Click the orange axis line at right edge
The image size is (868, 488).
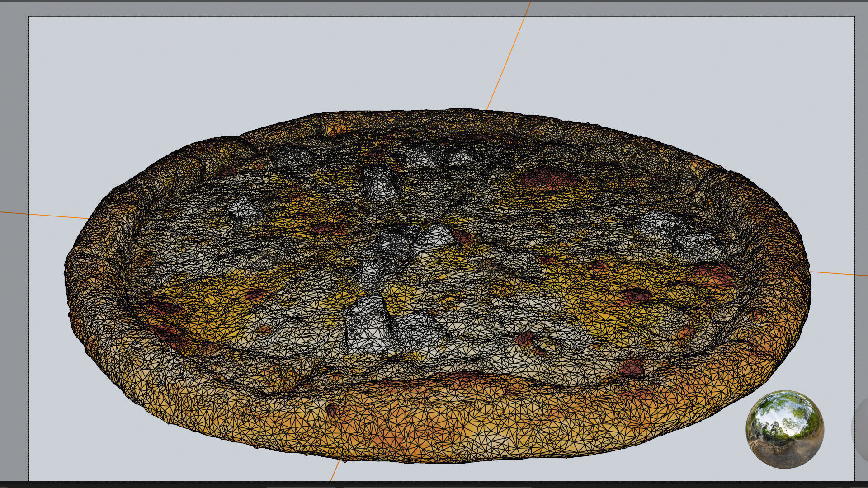coord(836,273)
